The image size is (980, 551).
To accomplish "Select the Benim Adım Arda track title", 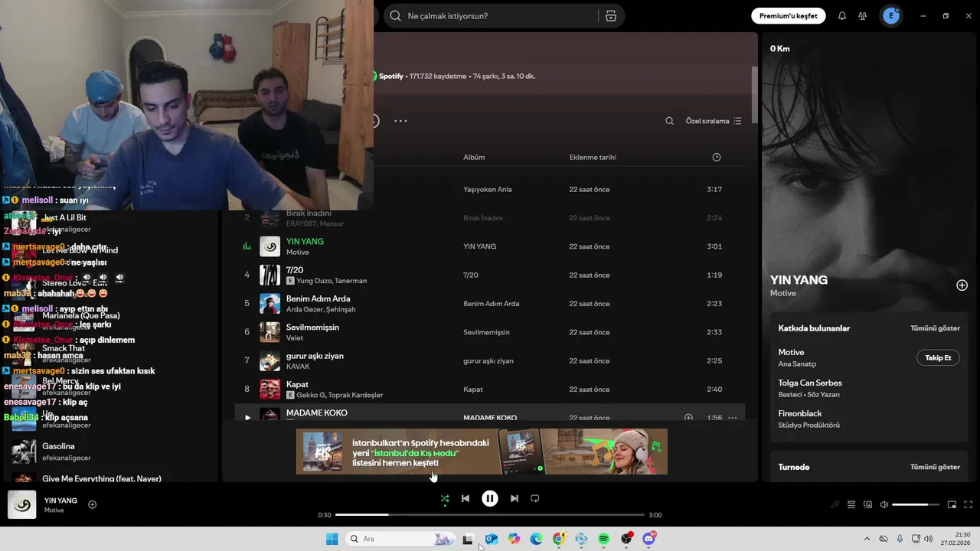I will [x=318, y=298].
